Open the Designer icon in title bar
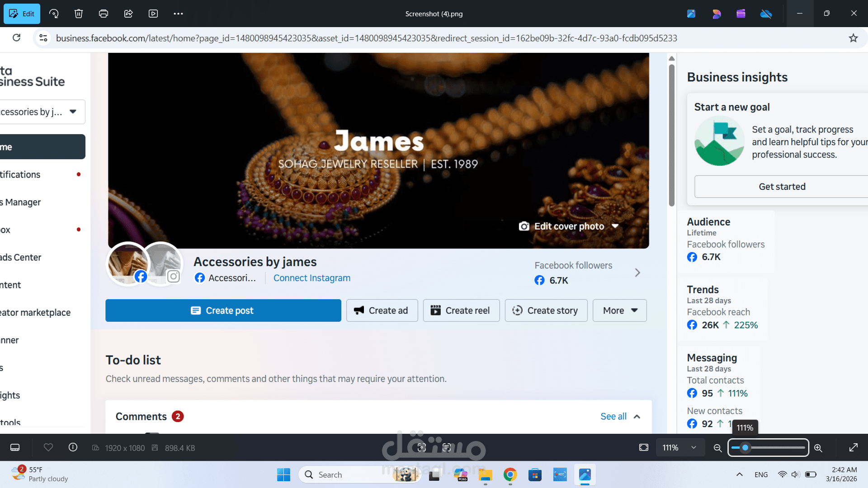 (717, 14)
